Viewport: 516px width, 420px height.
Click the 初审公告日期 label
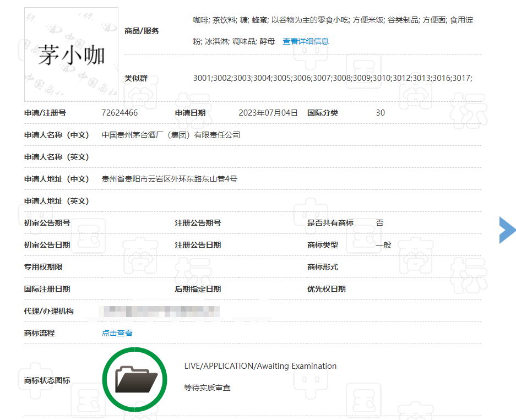tap(47, 245)
